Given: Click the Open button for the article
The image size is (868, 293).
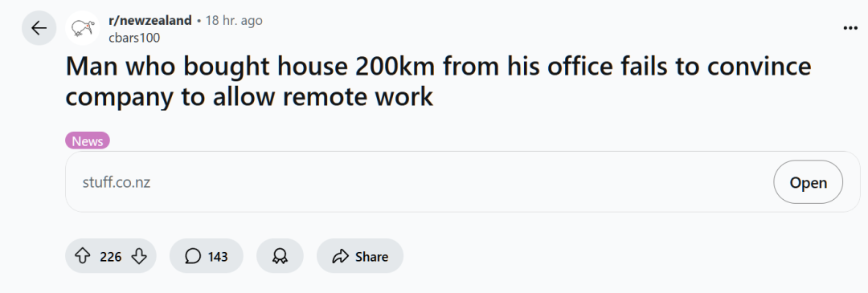Looking at the screenshot, I should pyautogui.click(x=809, y=182).
